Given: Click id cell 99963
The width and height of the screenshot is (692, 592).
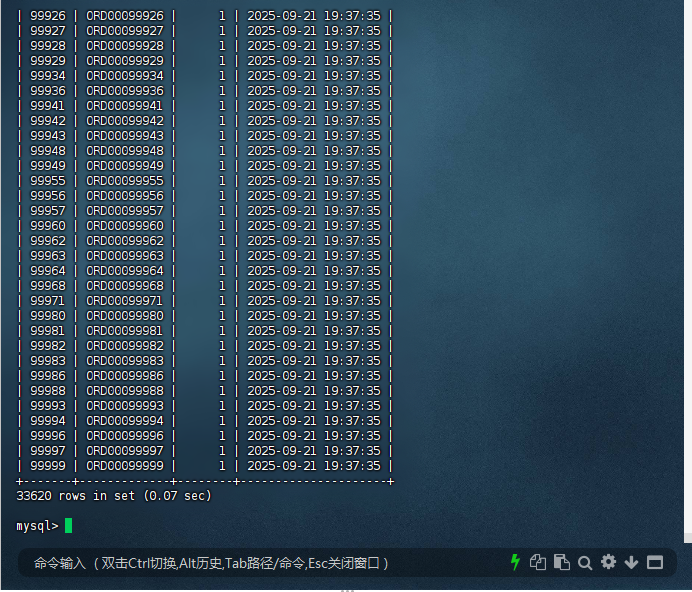Looking at the screenshot, I should click(x=48, y=256).
